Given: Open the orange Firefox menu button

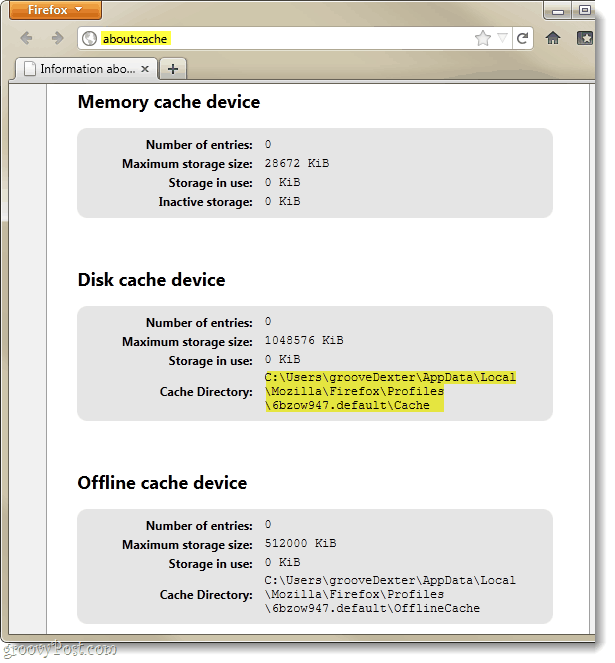Looking at the screenshot, I should coord(55,10).
